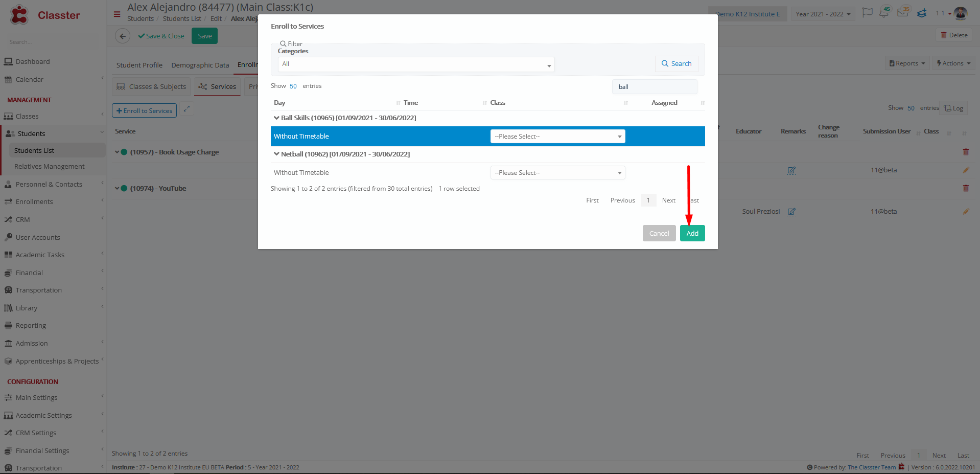980x474 pixels.
Task: Open class dropdown for Ball Skills row
Action: click(x=557, y=137)
